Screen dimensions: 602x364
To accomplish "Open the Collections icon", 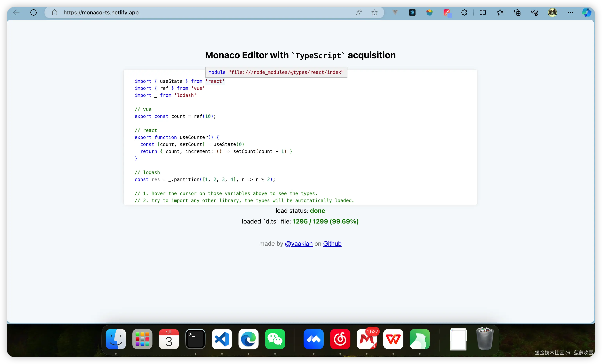I will (517, 12).
